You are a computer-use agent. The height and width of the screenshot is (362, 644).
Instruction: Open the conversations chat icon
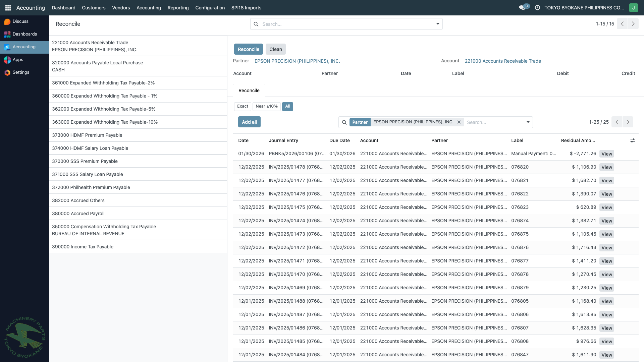coord(522,7)
